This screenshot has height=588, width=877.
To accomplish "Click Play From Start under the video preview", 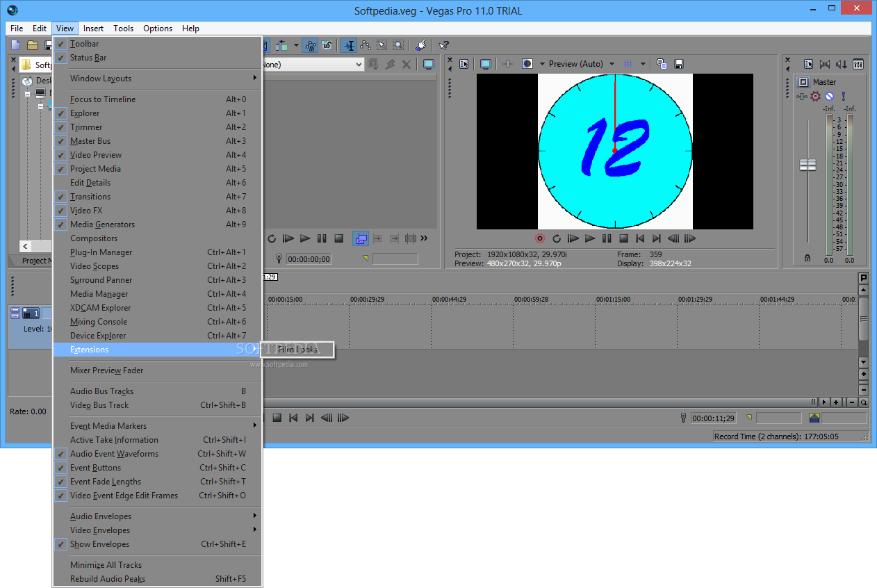I will tap(573, 238).
